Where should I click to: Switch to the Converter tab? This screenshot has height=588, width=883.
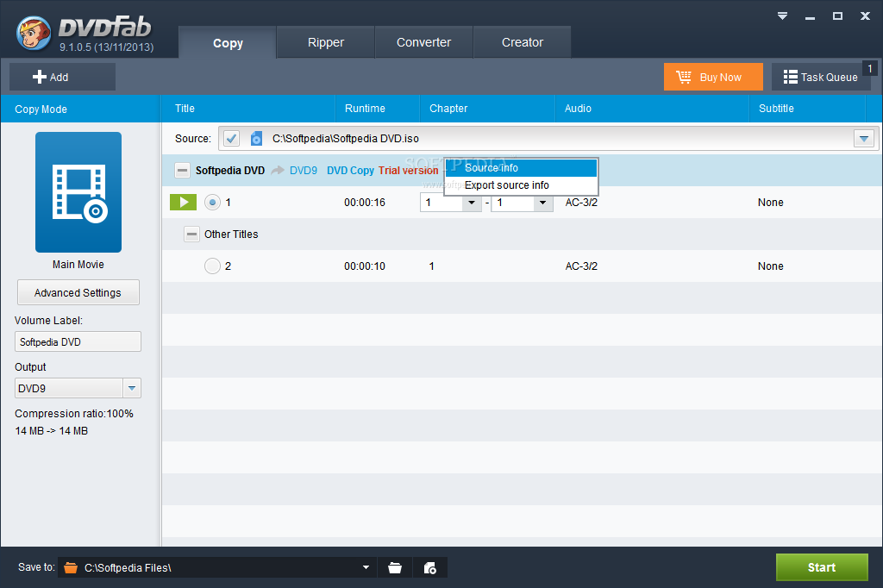(x=423, y=42)
